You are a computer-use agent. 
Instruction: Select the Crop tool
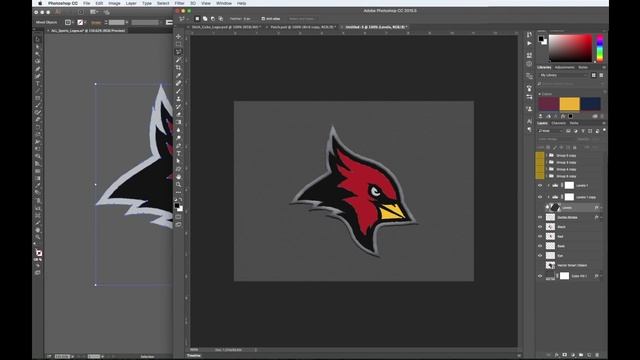[x=179, y=68]
